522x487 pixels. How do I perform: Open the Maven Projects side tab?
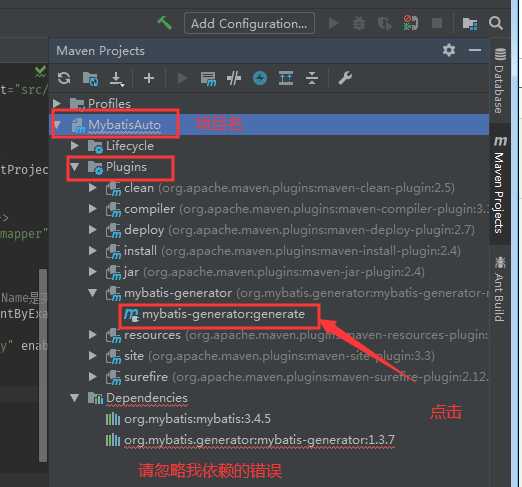pyautogui.click(x=500, y=184)
